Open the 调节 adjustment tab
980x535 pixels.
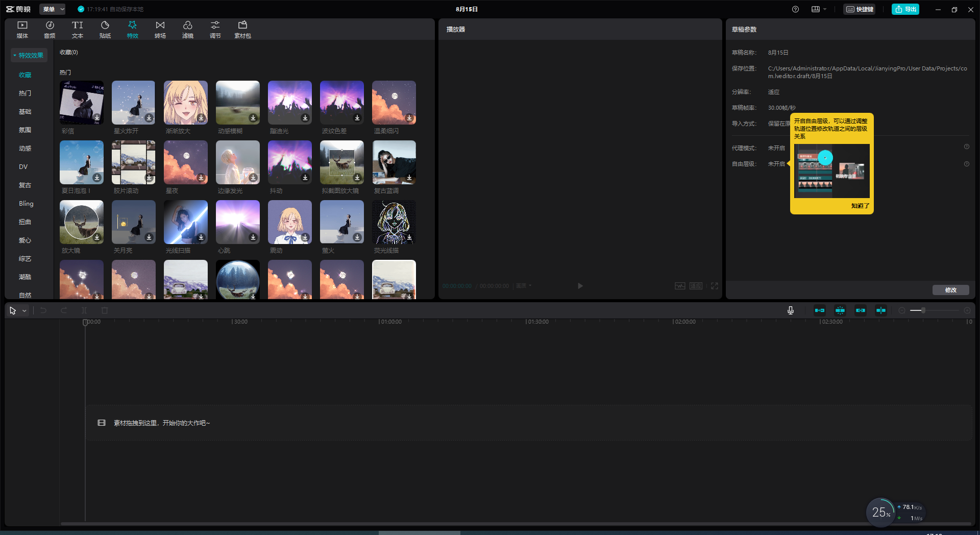[x=215, y=30]
